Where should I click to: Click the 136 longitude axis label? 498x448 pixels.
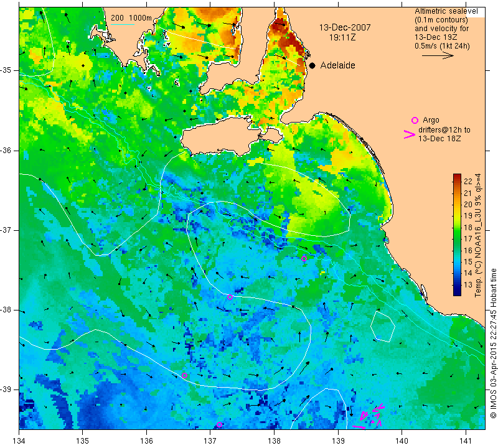tap(146, 441)
